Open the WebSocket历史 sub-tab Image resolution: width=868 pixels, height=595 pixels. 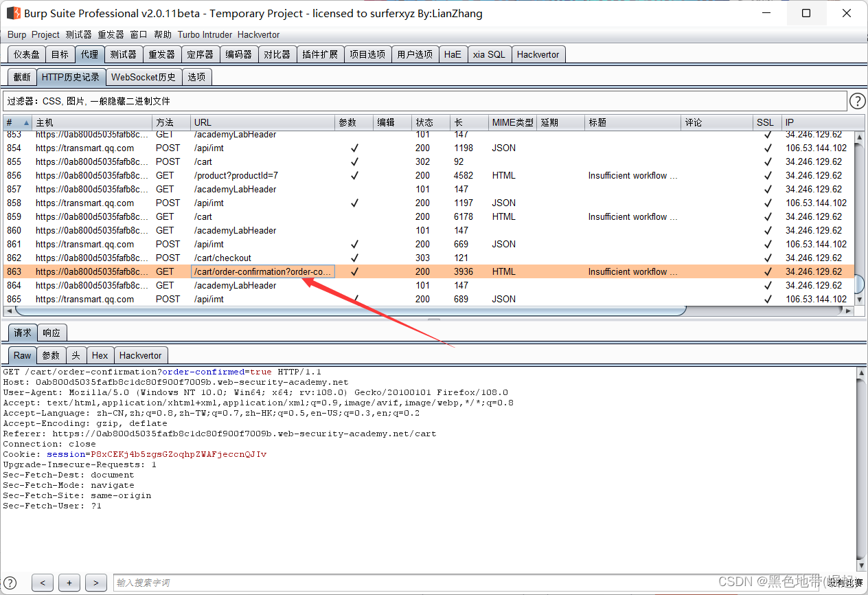tap(144, 77)
